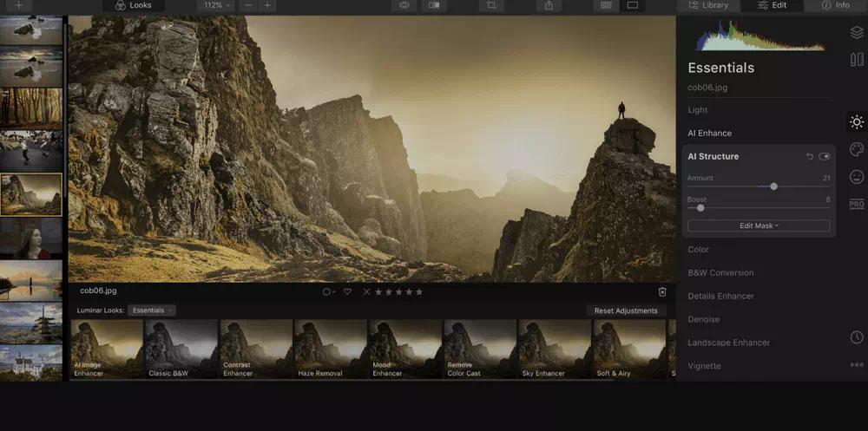Select the woman portrait filmstrip thumbnail
This screenshot has height=431, width=868.
tap(31, 238)
